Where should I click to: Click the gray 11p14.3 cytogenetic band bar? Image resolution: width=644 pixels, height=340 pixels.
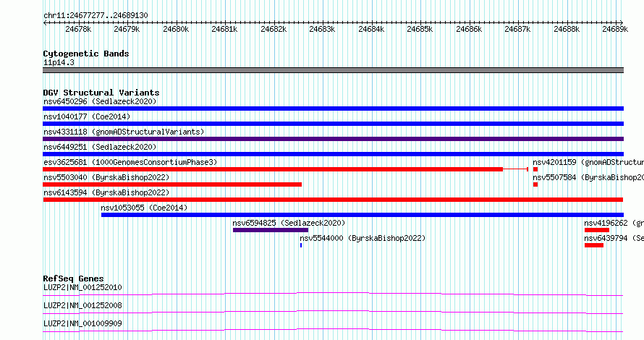333,70
